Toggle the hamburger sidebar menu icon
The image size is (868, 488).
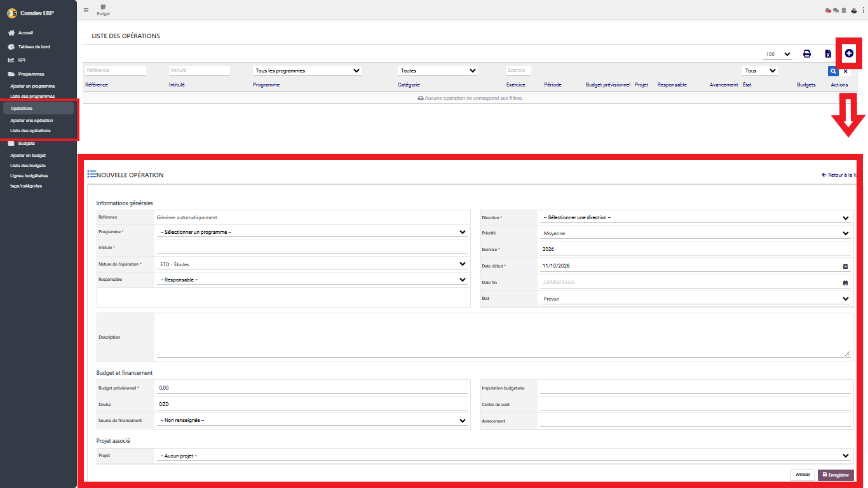point(86,10)
